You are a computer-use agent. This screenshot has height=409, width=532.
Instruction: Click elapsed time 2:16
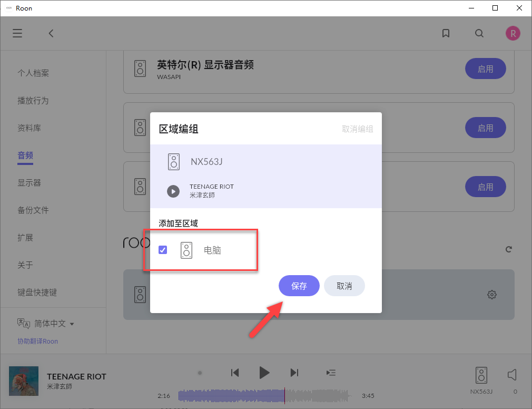pyautogui.click(x=163, y=396)
